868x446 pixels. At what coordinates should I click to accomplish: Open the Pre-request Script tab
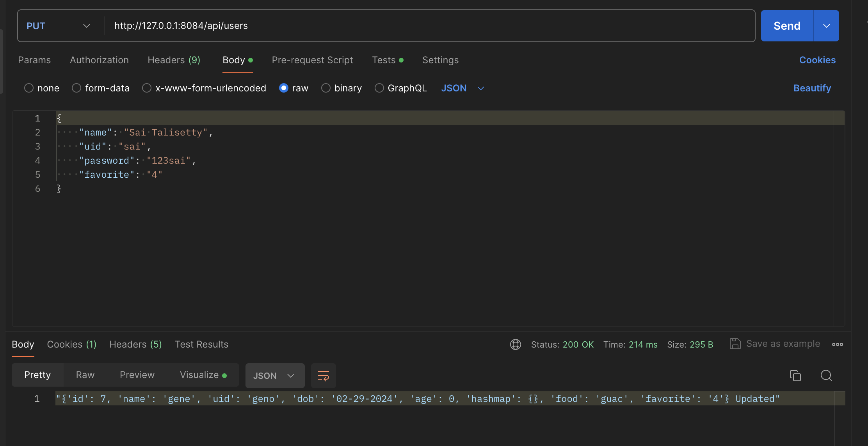coord(312,60)
